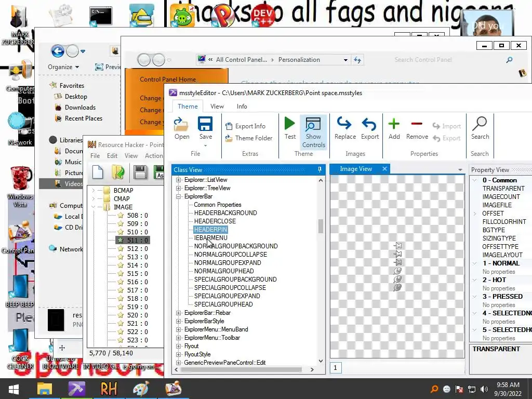Click the Control Panel refresh icon
The height and width of the screenshot is (399, 532).
(357, 60)
